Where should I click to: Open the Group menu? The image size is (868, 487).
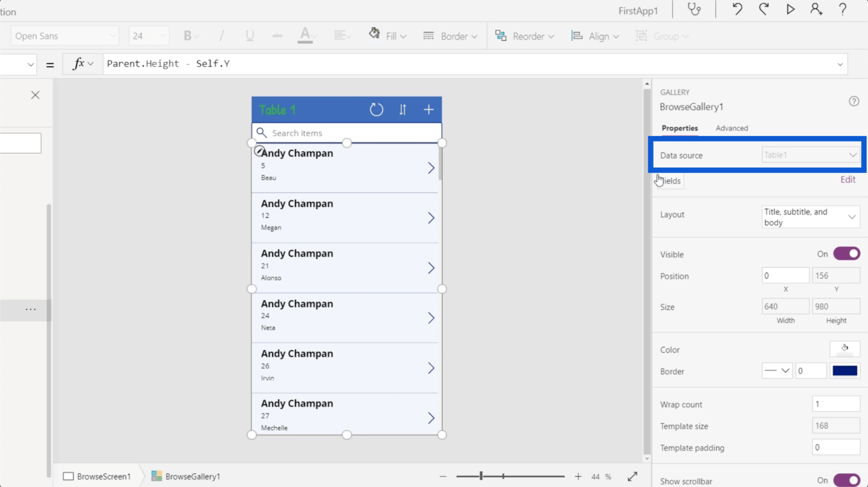pos(662,36)
